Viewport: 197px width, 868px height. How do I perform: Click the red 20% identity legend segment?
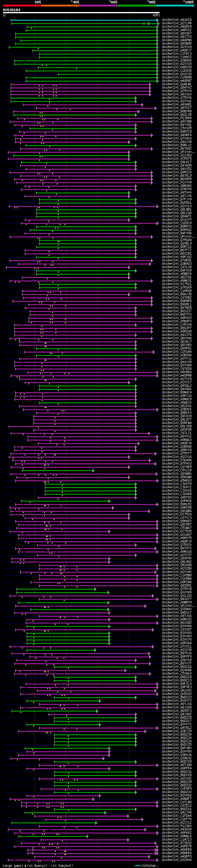pos(22,6)
